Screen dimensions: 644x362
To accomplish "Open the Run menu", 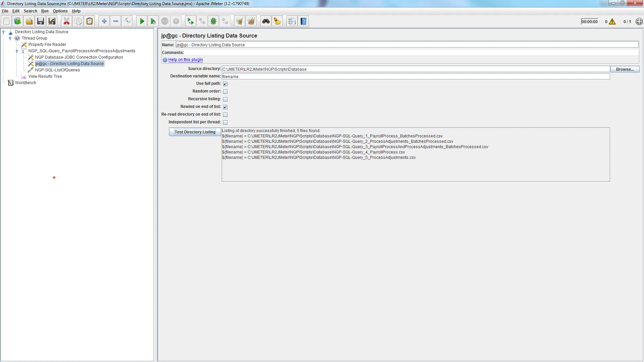I will [45, 11].
